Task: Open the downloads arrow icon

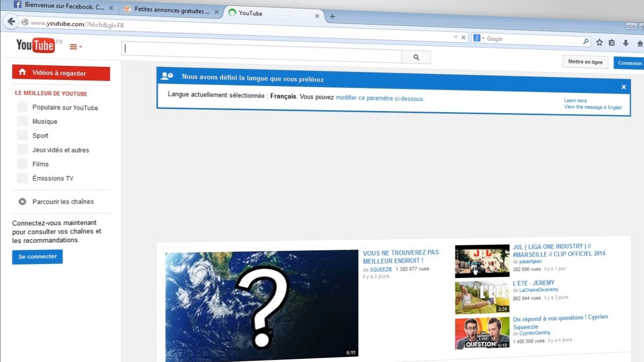Action: (x=625, y=44)
